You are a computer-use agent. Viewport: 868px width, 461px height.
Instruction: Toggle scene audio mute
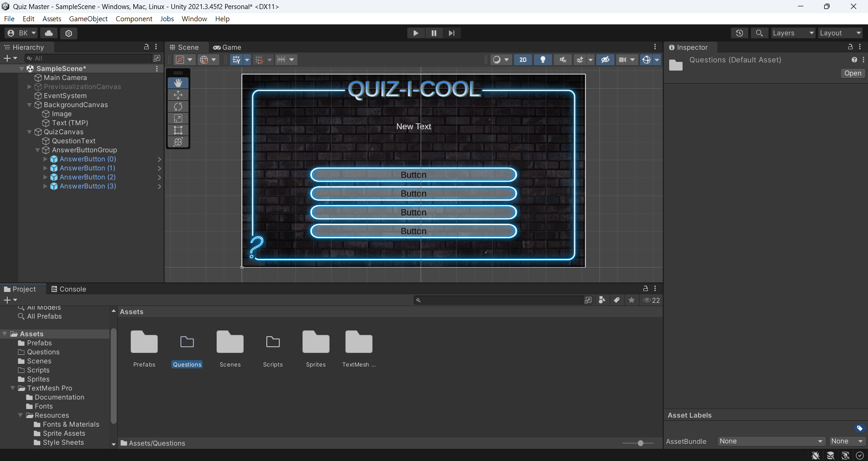coord(563,60)
